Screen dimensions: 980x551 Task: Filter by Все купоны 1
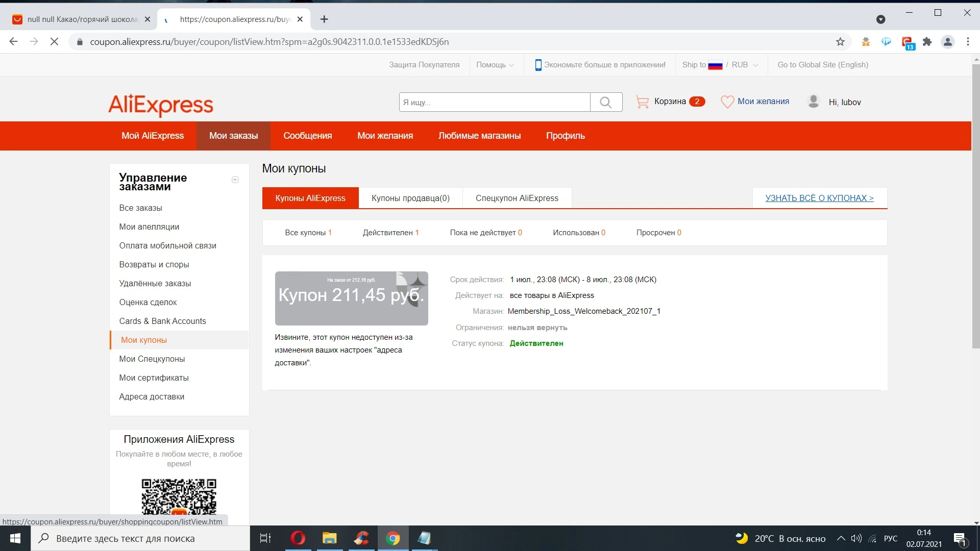pyautogui.click(x=308, y=233)
